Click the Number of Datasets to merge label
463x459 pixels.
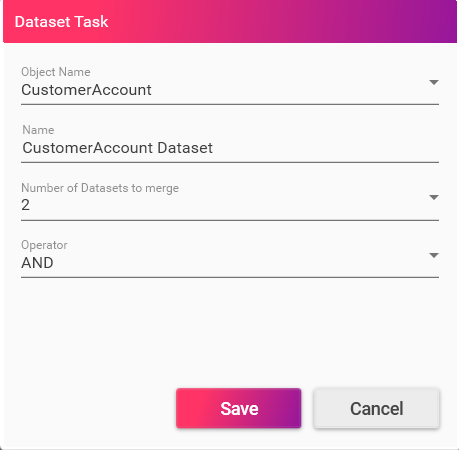pos(100,188)
